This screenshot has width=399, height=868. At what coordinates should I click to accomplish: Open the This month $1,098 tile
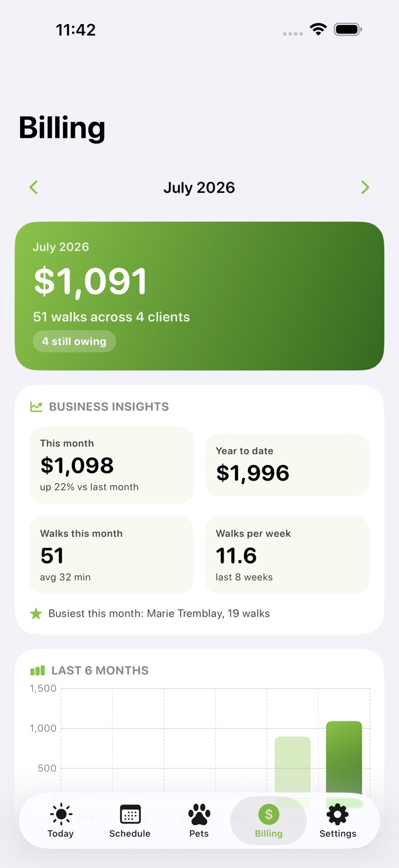(112, 465)
